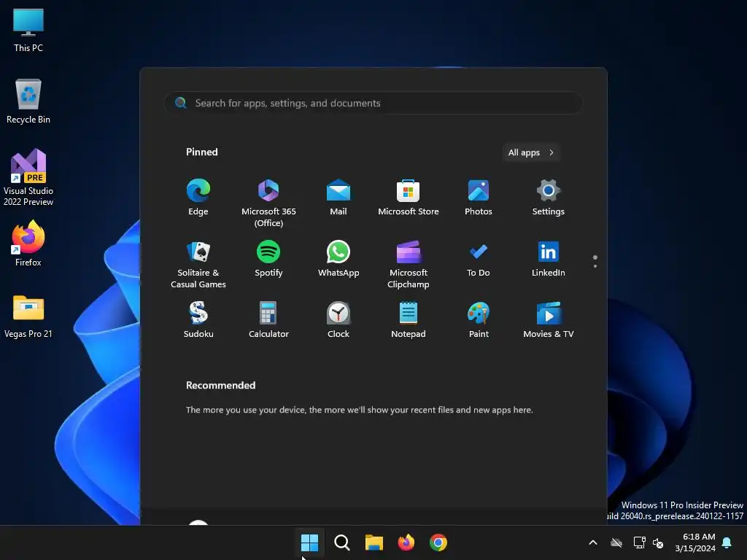Click the muted volume tray icon
Screen dimensions: 747x560
tap(658, 542)
